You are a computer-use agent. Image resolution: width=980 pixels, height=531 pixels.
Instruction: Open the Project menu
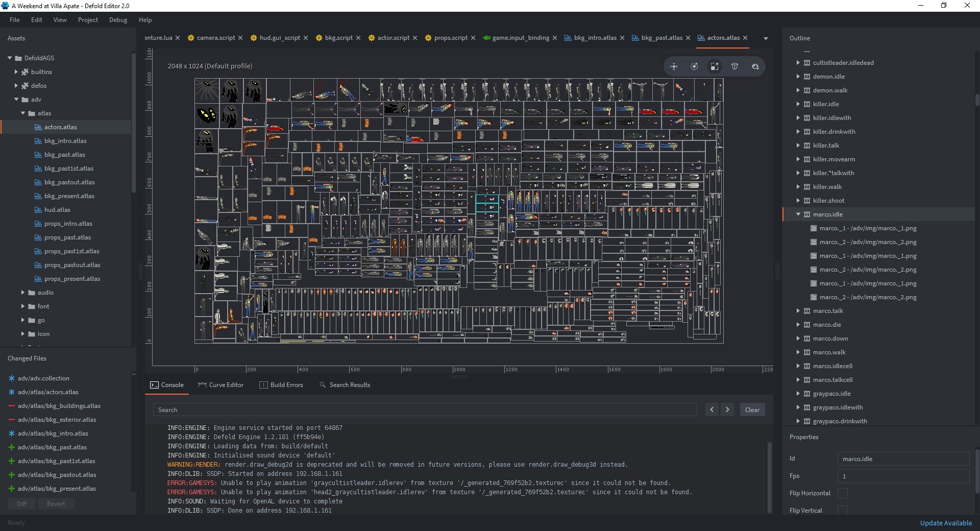(x=88, y=20)
